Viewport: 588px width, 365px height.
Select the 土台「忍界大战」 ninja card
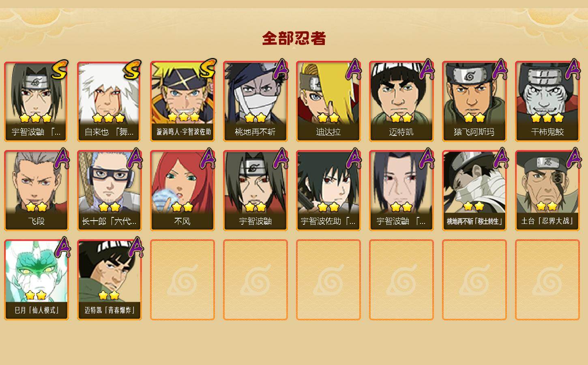coord(547,191)
